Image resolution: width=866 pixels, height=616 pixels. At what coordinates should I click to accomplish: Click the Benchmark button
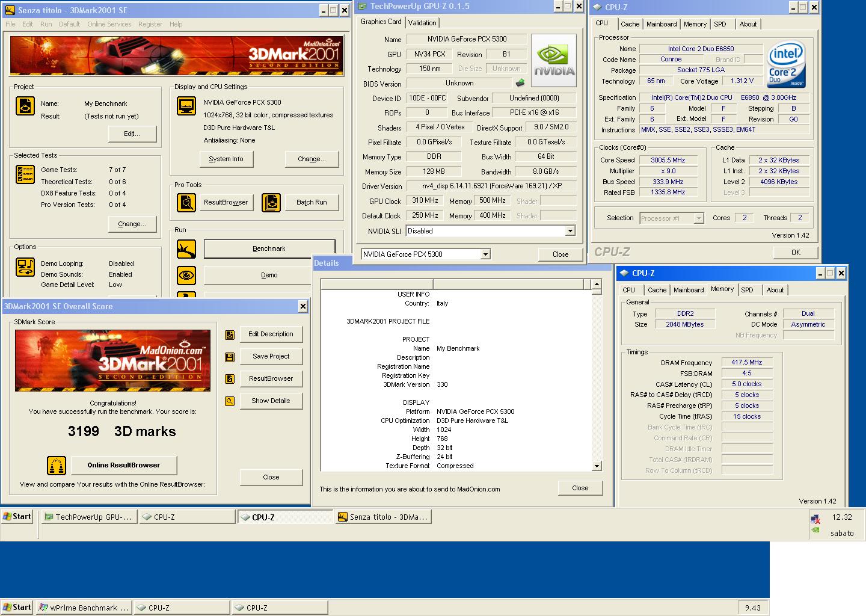click(x=269, y=248)
